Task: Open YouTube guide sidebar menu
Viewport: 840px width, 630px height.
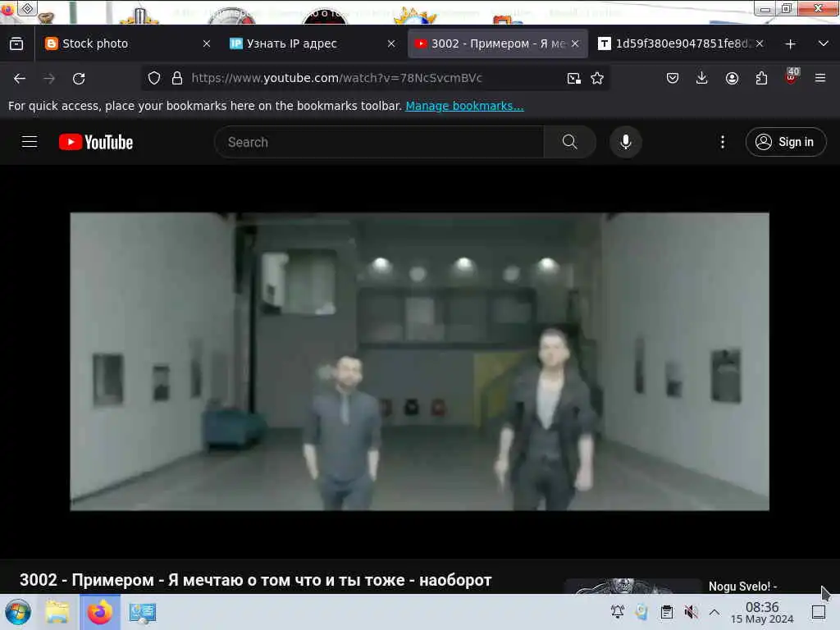Action: [x=30, y=142]
